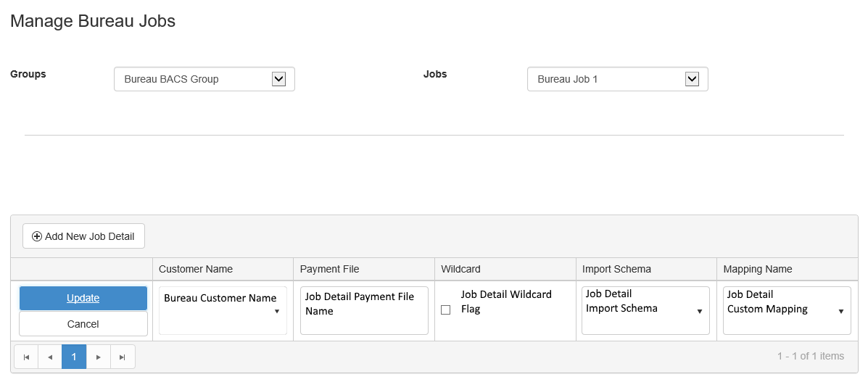
Task: Expand Job Detail Import Schema dropdown
Action: coord(699,311)
